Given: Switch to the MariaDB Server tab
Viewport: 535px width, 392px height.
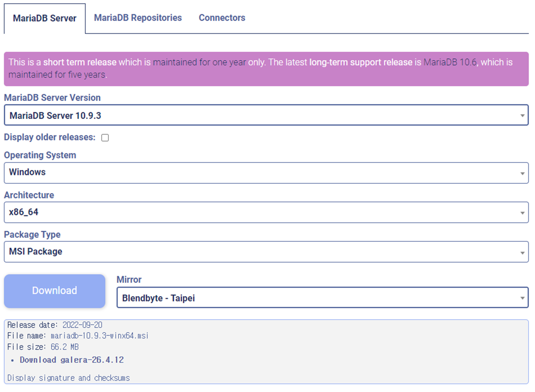Looking at the screenshot, I should click(x=45, y=18).
